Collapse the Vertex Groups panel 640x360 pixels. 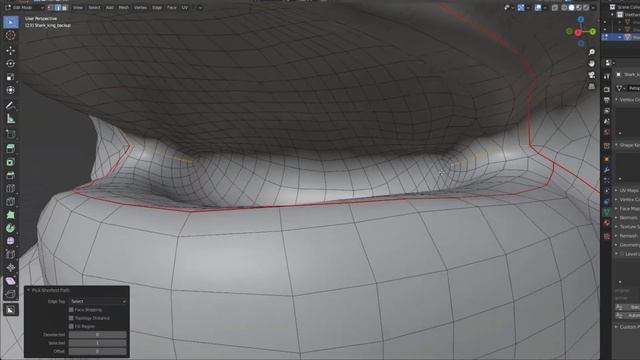pyautogui.click(x=616, y=100)
